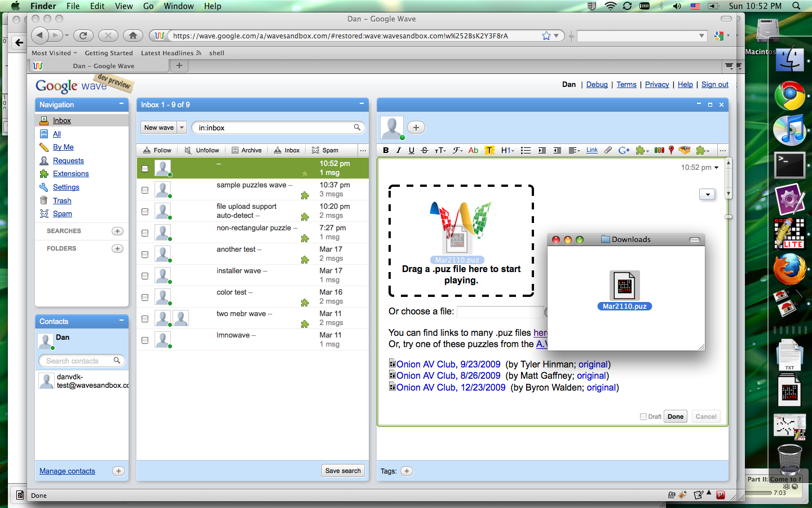
Task: Open the font size dropdown
Action: [x=440, y=150]
